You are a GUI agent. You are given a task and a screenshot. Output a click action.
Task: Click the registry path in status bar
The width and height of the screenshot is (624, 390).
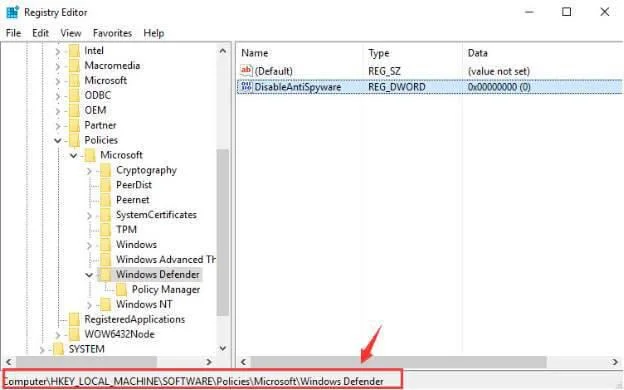point(193,381)
